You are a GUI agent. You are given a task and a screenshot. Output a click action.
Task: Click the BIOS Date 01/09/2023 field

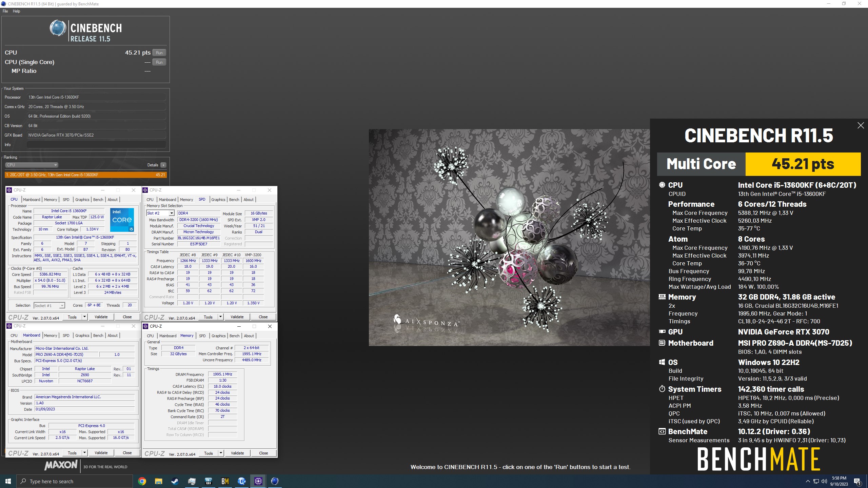[85, 409]
